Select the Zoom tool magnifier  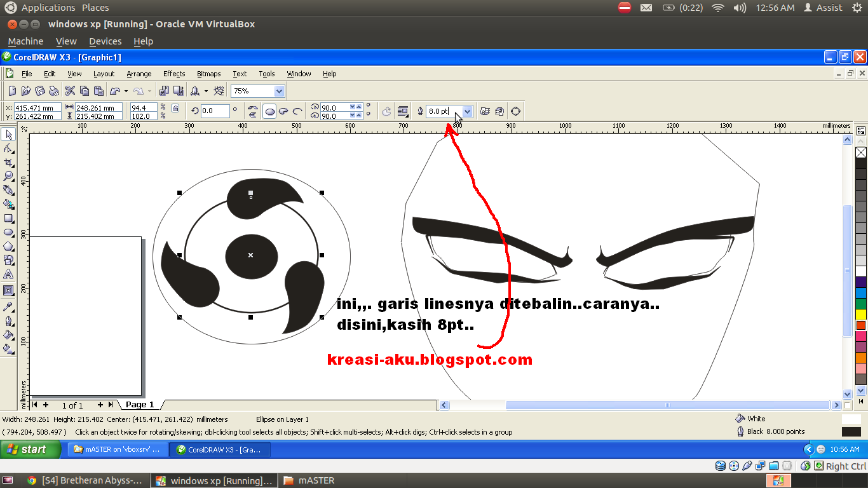[x=8, y=176]
